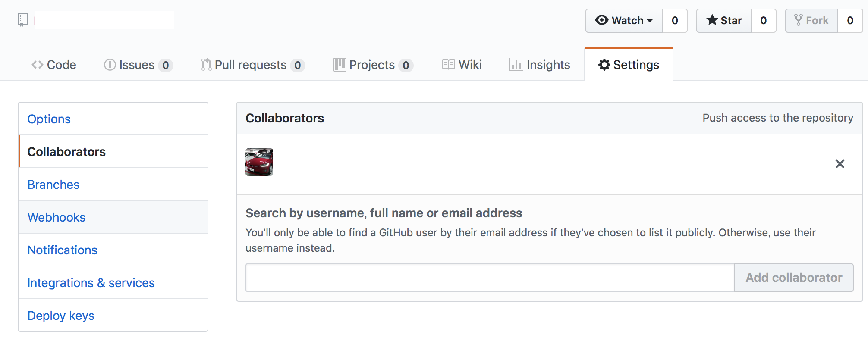This screenshot has height=344, width=868.
Task: Open the Issues tab
Action: coord(138,65)
